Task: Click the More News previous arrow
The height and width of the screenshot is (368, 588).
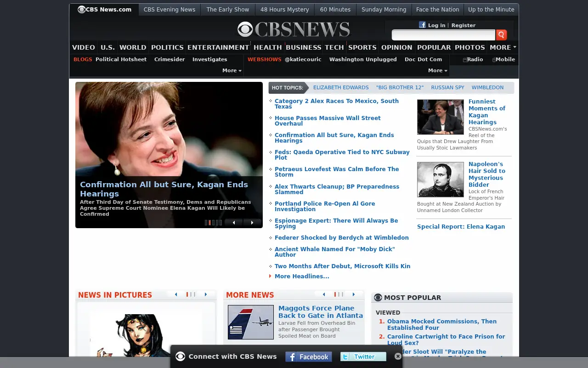Action: [324, 294]
